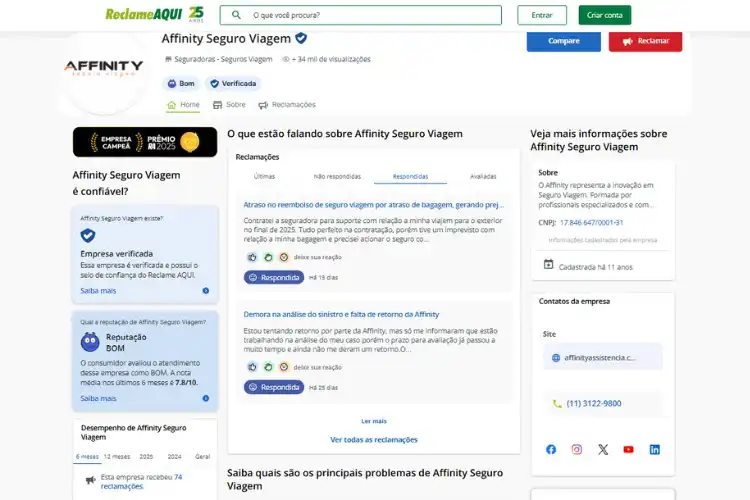This screenshot has height=500, width=750.
Task: Click second reaction icon on sinistro complaint
Action: pos(268,367)
